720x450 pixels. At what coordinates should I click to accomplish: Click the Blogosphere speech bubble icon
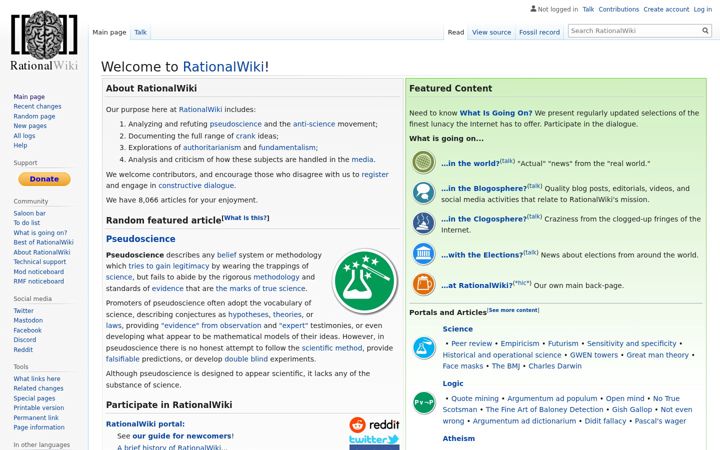point(423,193)
